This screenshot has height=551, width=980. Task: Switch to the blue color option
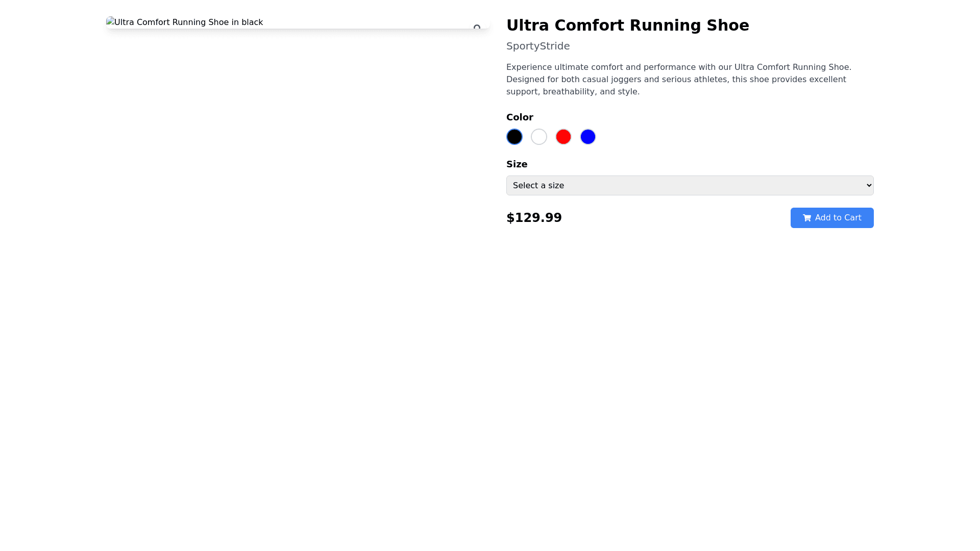588,137
